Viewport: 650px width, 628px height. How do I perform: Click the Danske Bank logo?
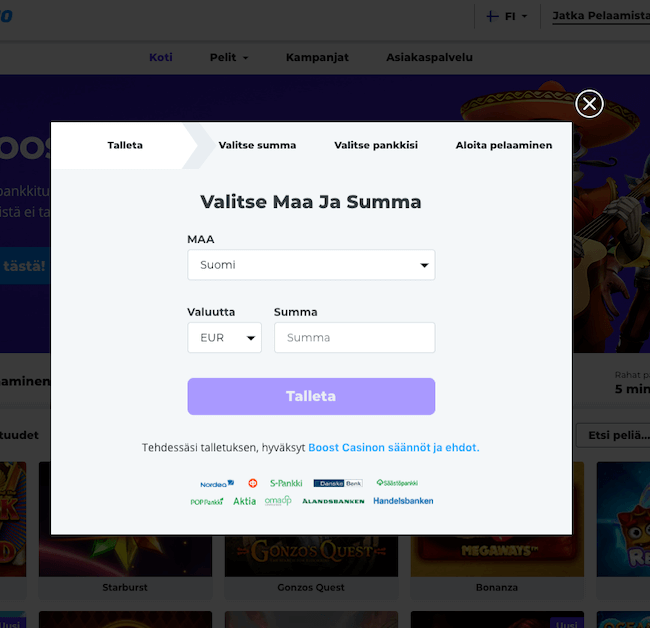338,483
